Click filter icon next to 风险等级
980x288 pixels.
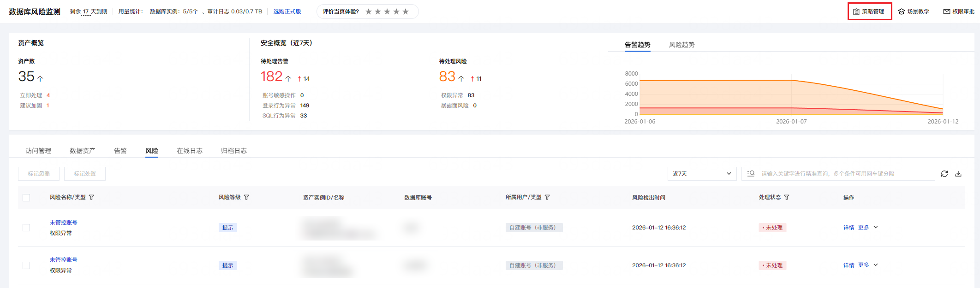point(246,197)
